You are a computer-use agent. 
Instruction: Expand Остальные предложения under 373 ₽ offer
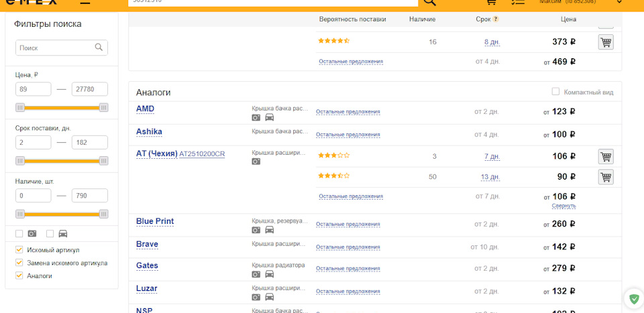(x=351, y=62)
